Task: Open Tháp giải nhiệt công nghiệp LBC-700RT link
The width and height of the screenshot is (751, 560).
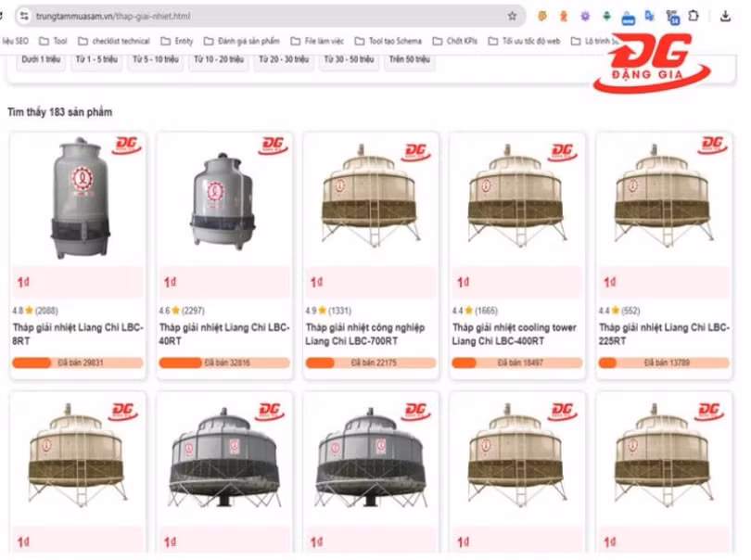Action: pyautogui.click(x=365, y=335)
